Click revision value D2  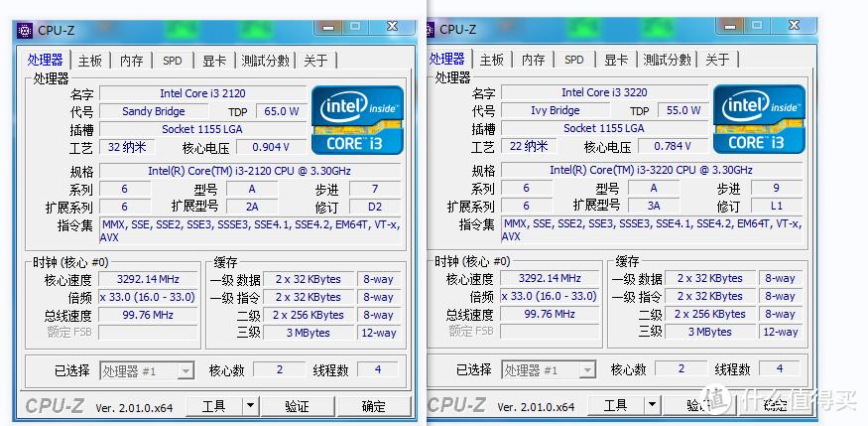(x=375, y=208)
